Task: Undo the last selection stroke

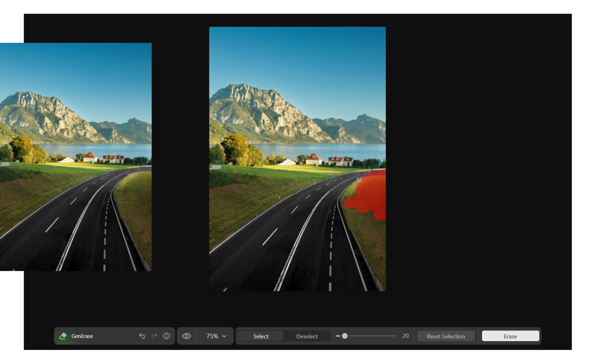Action: point(142,336)
